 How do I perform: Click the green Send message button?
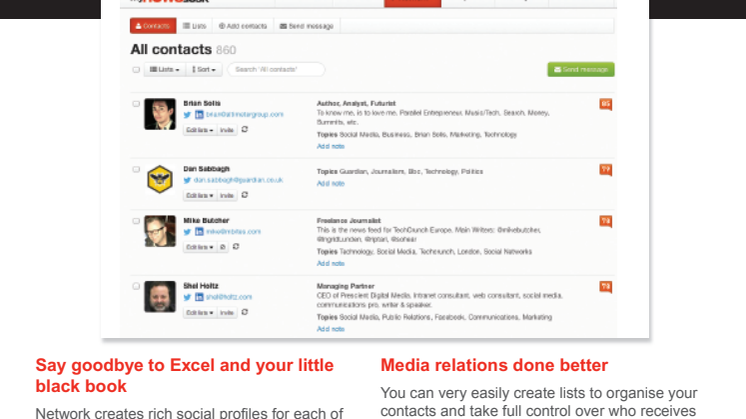pyautogui.click(x=580, y=69)
